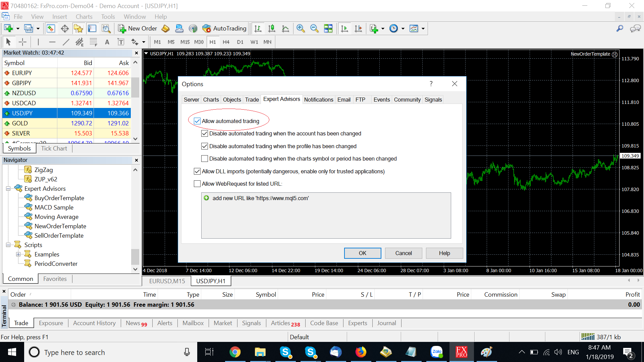Open the chart dropdown arrow beside USDJPY,H1
644x362 pixels.
click(146, 54)
